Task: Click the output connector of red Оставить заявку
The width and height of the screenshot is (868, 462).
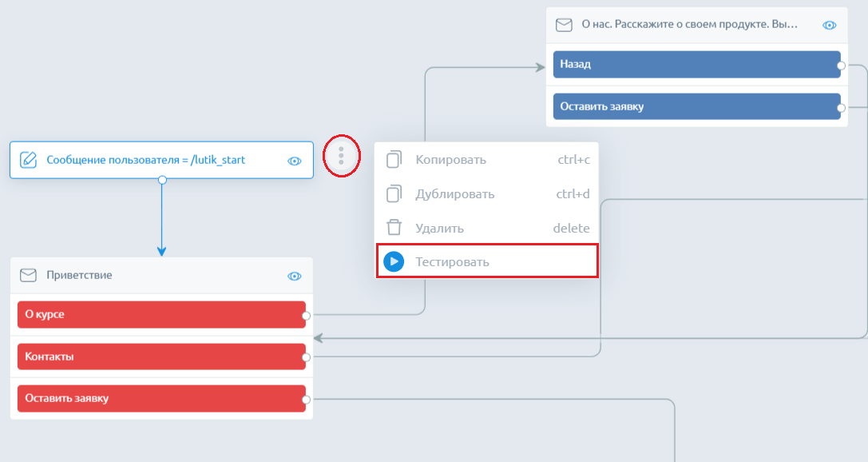Action: pos(306,399)
